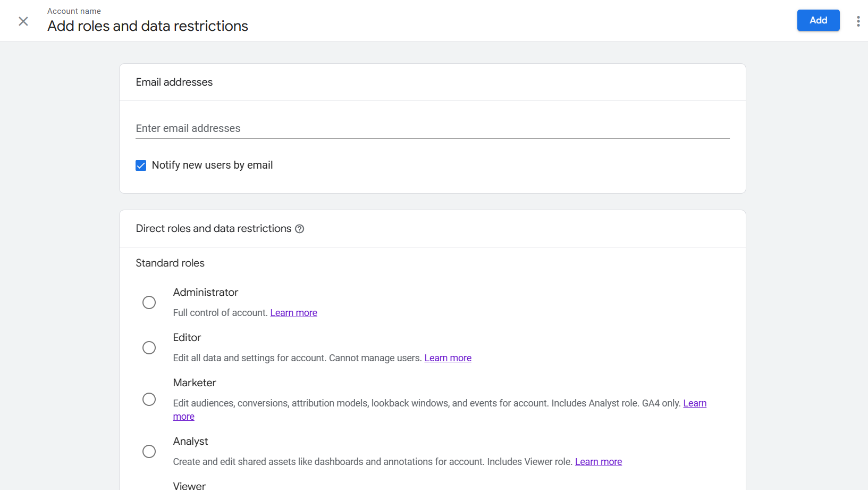Click the help icon beside Direct roles heading
Screen dimensions: 868x490
click(x=300, y=229)
